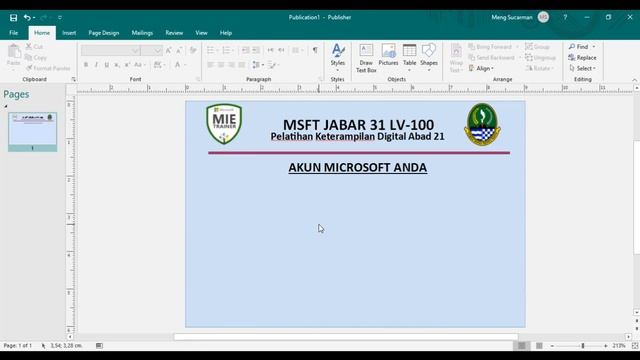Toggle subscript formatting
Viewport: 640px width, 360px height.
coord(117,65)
